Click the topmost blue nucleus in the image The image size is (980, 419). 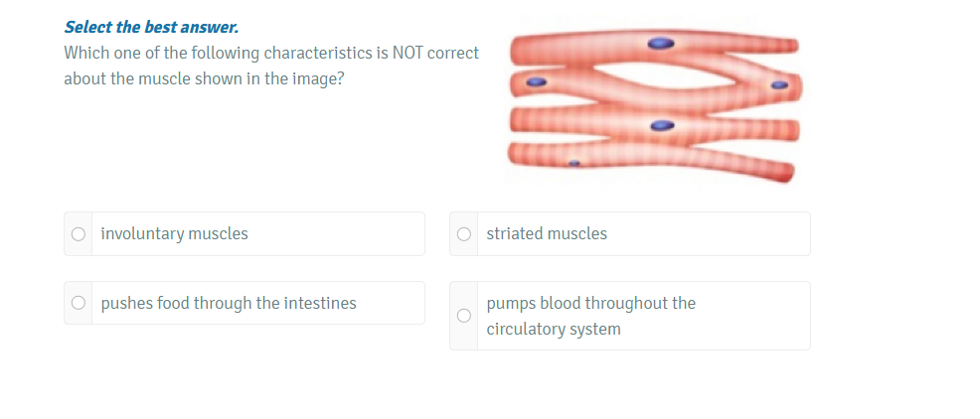coord(660,44)
